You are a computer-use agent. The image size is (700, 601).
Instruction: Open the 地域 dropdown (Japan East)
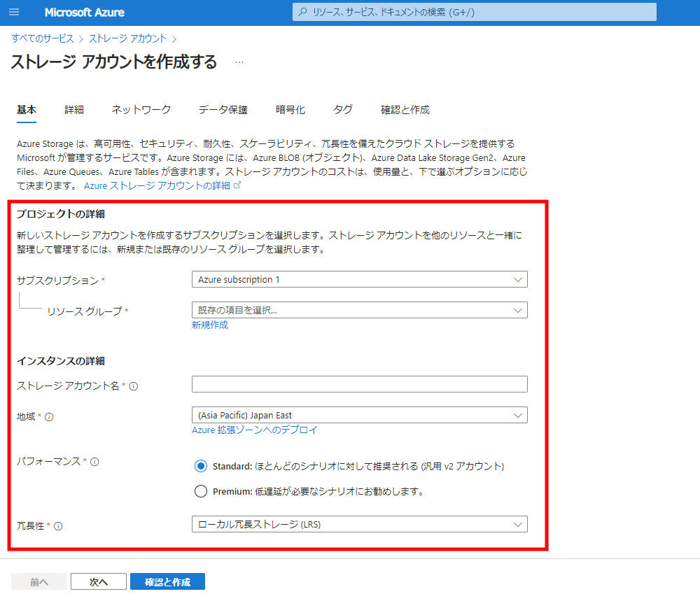pos(359,415)
